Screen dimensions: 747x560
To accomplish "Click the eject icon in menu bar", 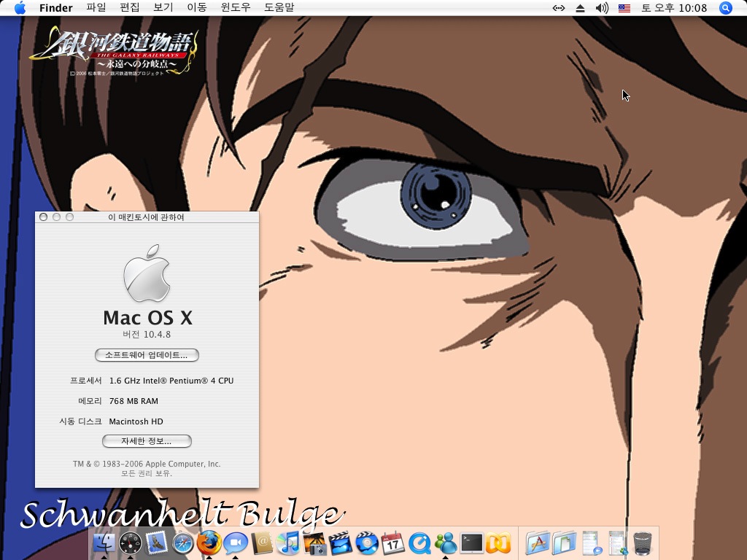I will [x=581, y=8].
